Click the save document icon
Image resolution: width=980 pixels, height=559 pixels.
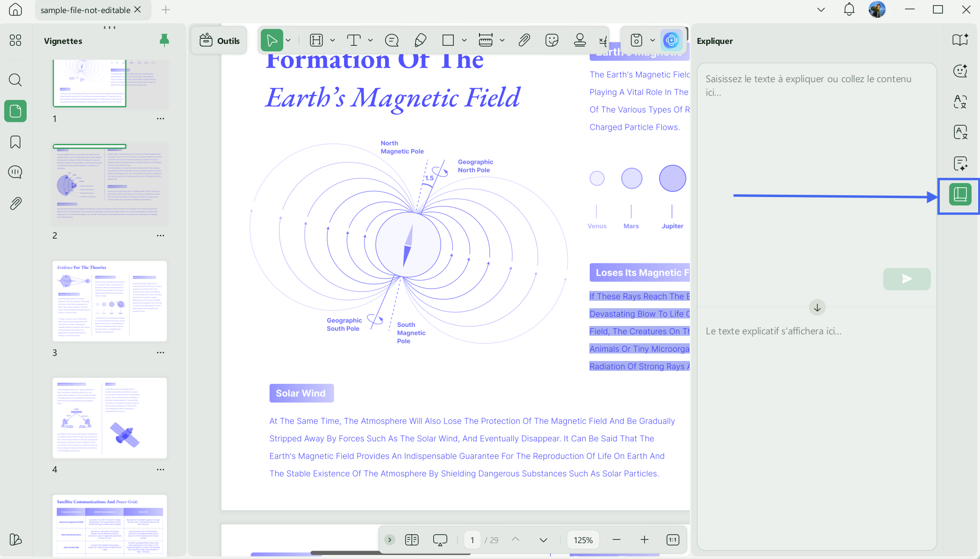point(637,41)
